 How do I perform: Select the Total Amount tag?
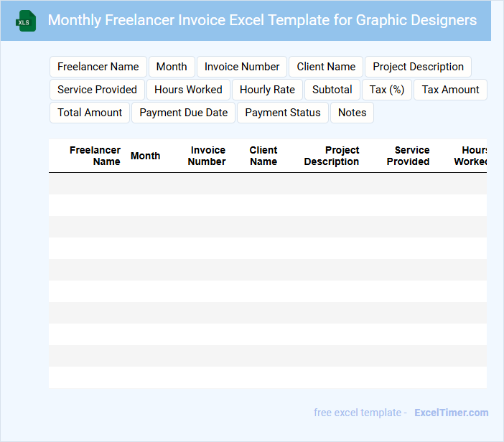click(x=90, y=113)
